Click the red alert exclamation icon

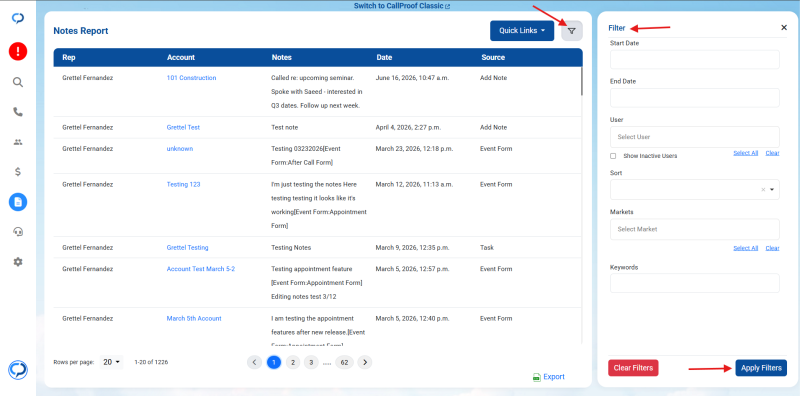tap(18, 51)
